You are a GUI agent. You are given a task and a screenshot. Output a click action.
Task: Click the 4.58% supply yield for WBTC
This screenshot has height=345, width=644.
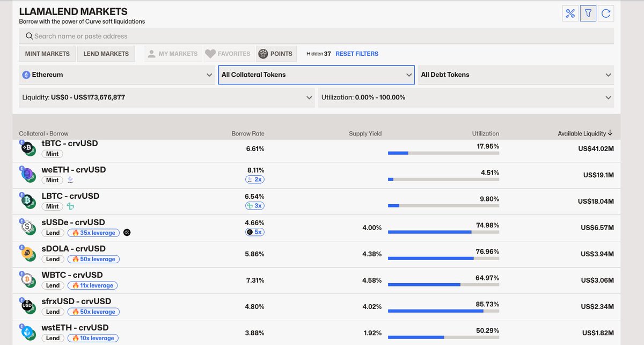(x=372, y=280)
